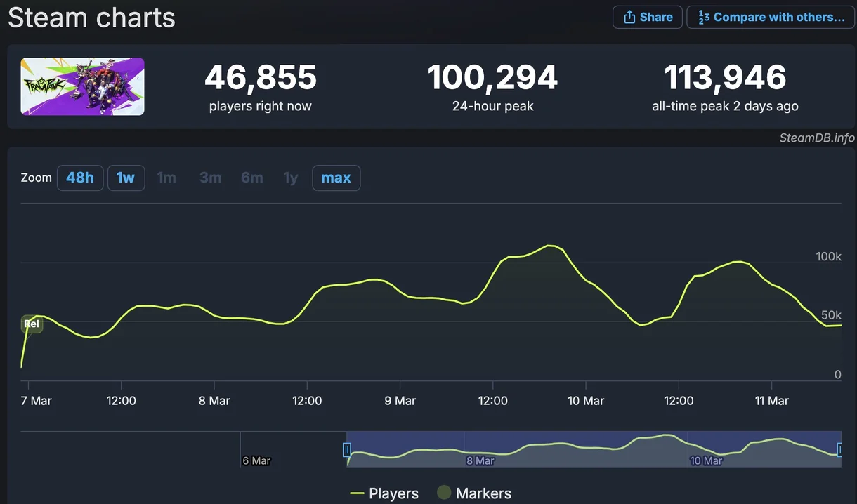Image resolution: width=857 pixels, height=504 pixels.
Task: Select the 6m zoom option
Action: tap(252, 178)
